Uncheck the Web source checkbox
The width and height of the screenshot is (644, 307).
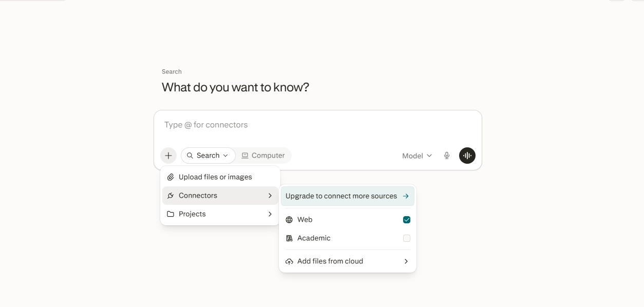point(407,220)
